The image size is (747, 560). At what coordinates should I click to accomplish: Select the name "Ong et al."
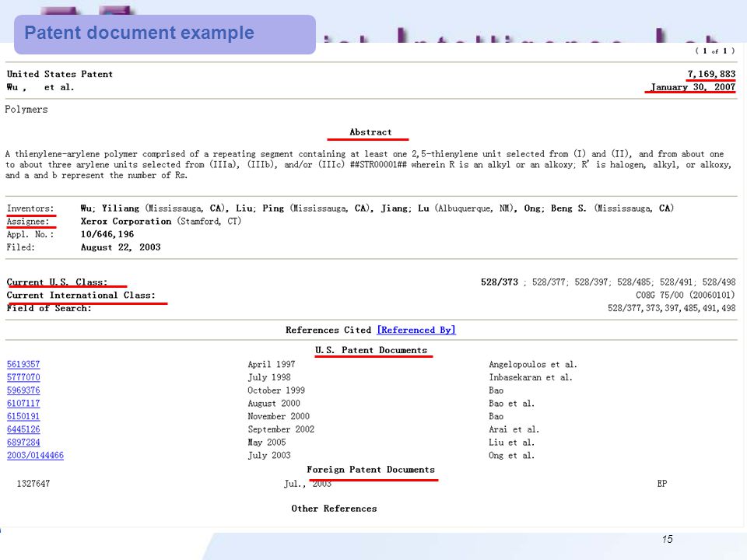click(x=512, y=455)
